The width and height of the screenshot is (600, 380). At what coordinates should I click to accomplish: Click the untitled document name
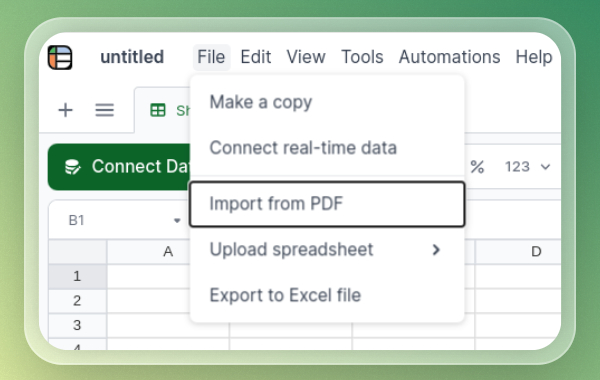pos(132,57)
